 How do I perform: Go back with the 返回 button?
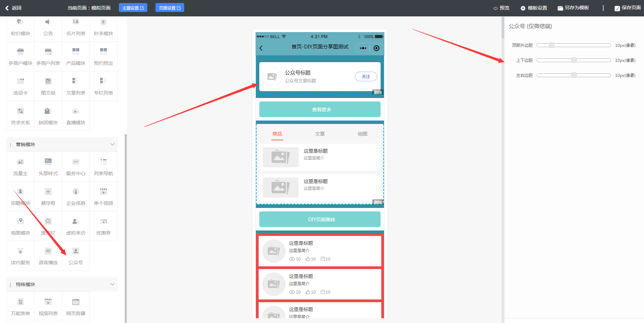click(x=13, y=8)
